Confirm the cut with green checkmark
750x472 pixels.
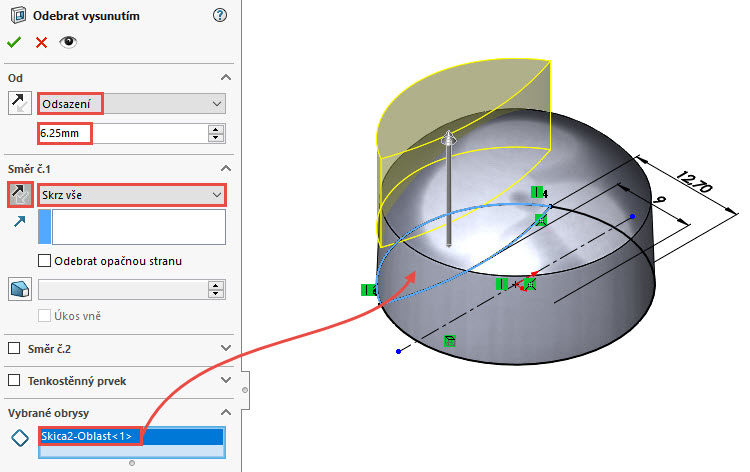tap(14, 43)
